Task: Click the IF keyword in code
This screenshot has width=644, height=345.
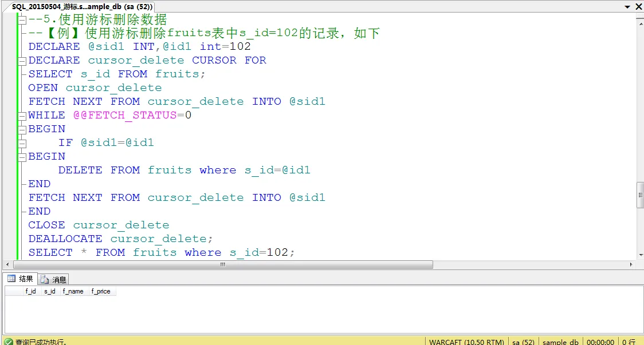Action: pyautogui.click(x=66, y=143)
